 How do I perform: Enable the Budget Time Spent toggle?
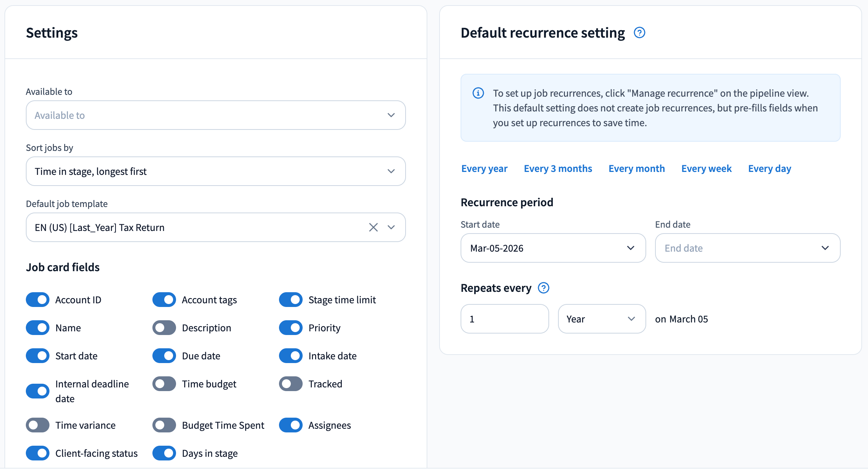click(164, 425)
